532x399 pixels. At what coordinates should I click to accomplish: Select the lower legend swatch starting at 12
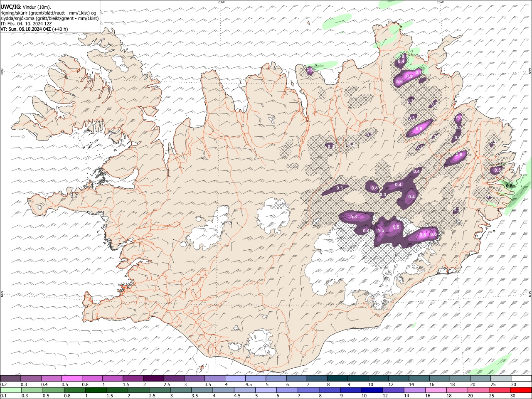point(393,390)
